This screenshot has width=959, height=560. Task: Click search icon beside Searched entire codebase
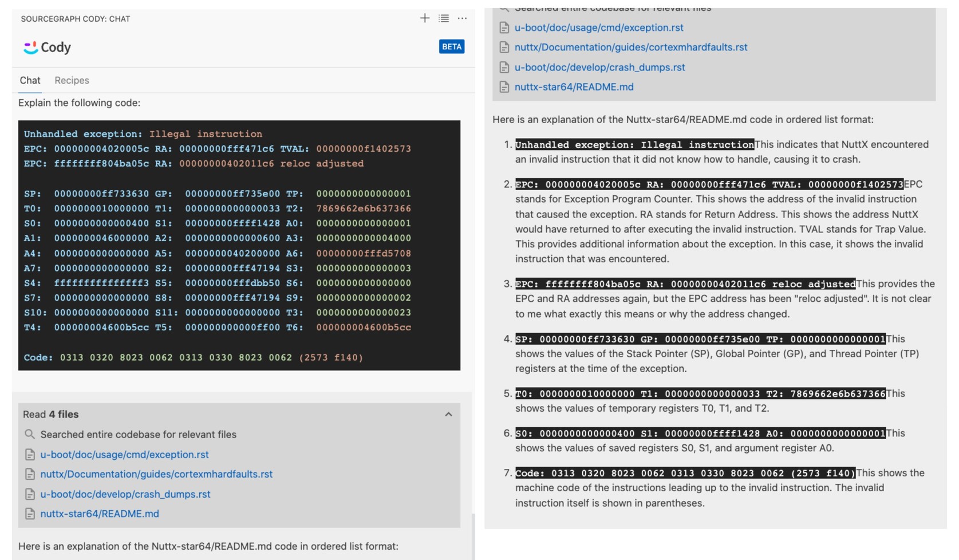click(x=30, y=434)
